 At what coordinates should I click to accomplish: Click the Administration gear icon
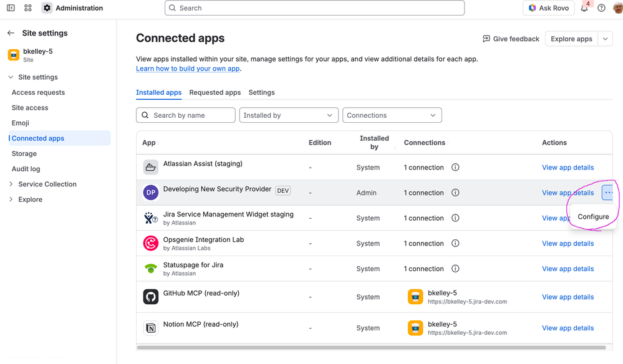pyautogui.click(x=47, y=8)
